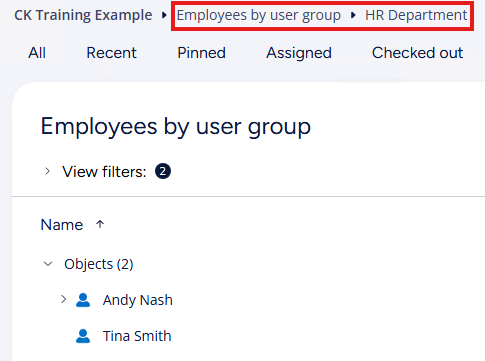
Task: Click the filter count badge 2
Action: click(x=163, y=171)
